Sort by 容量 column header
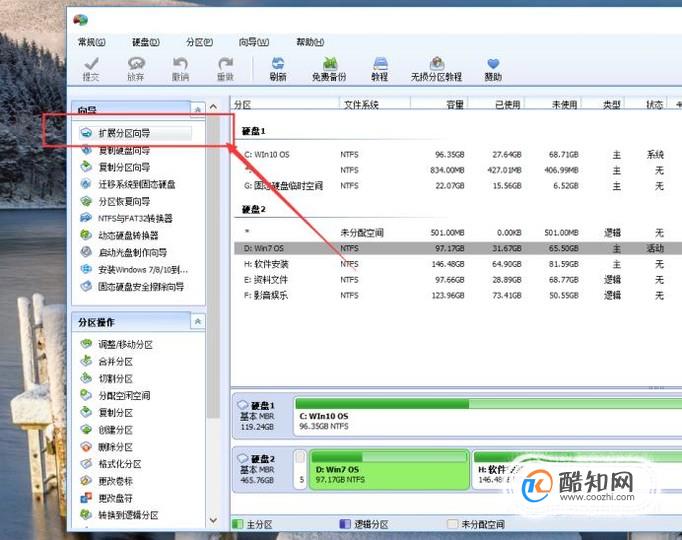The image size is (682, 540). click(x=439, y=104)
